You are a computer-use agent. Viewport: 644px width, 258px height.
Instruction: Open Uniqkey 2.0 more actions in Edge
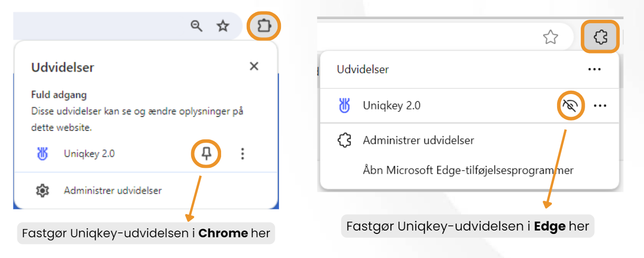pos(600,106)
